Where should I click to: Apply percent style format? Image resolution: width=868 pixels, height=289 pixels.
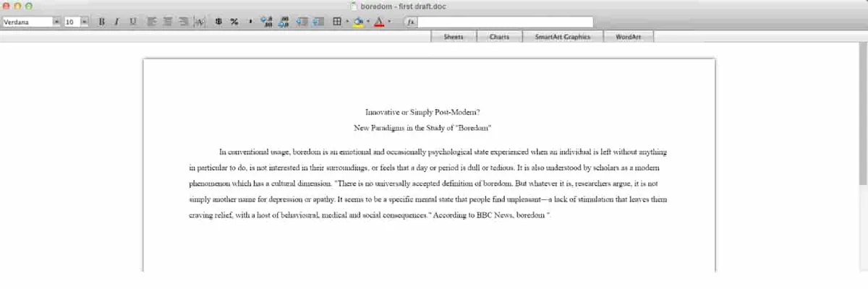click(234, 22)
